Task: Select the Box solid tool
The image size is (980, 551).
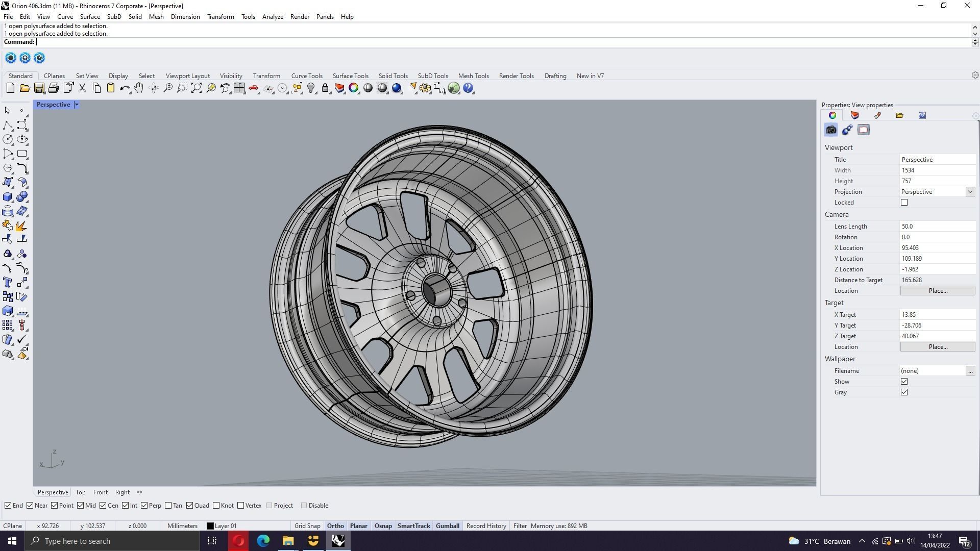Action: [8, 197]
